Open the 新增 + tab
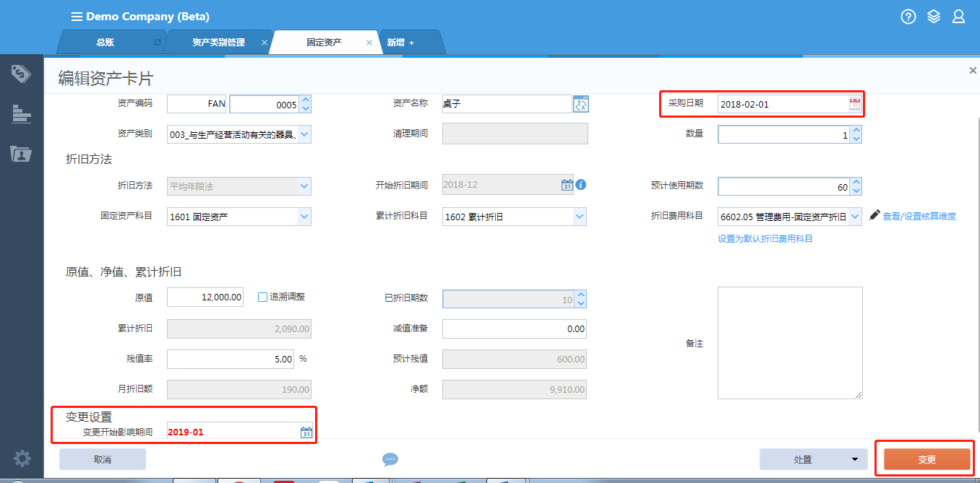Image resolution: width=980 pixels, height=483 pixels. tap(400, 43)
